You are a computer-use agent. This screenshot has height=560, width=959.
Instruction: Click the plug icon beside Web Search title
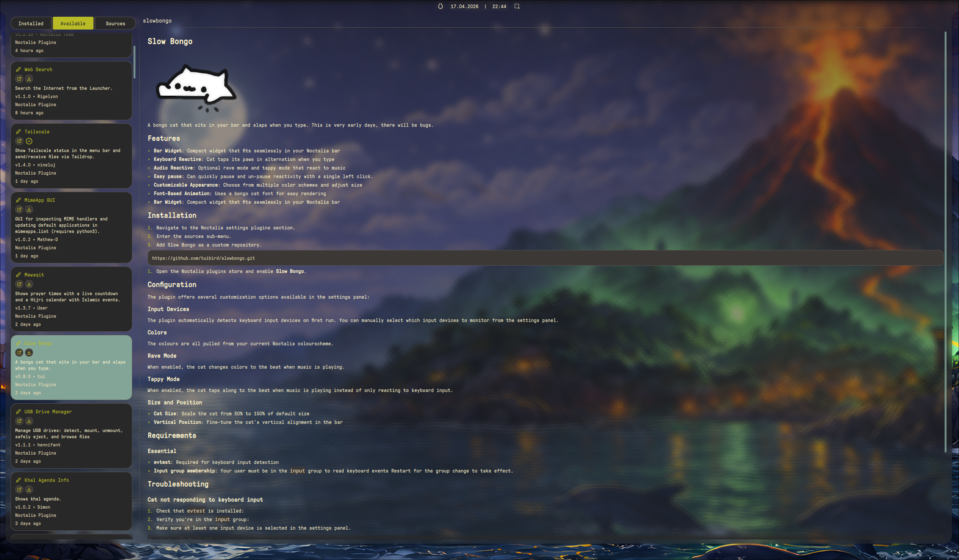click(x=18, y=70)
